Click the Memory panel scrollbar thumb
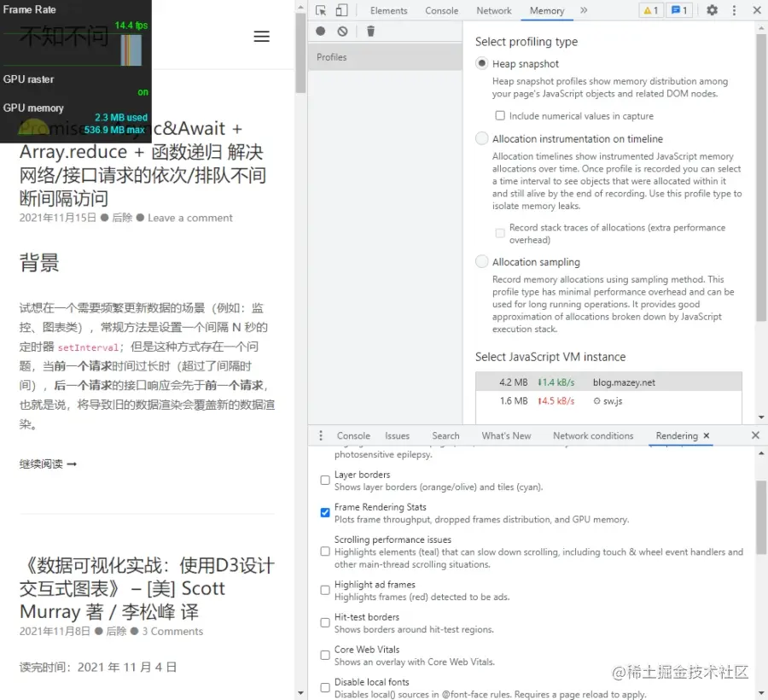Image resolution: width=768 pixels, height=700 pixels. (760, 178)
